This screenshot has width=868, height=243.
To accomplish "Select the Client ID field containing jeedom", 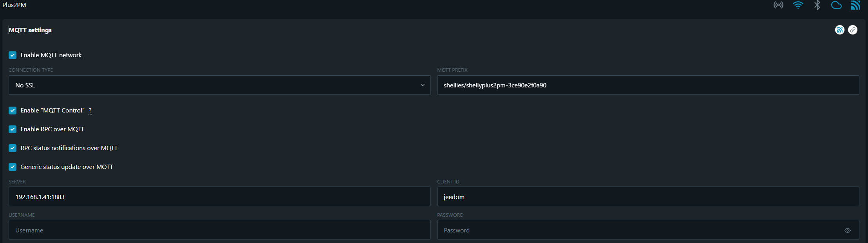I will coord(648,197).
